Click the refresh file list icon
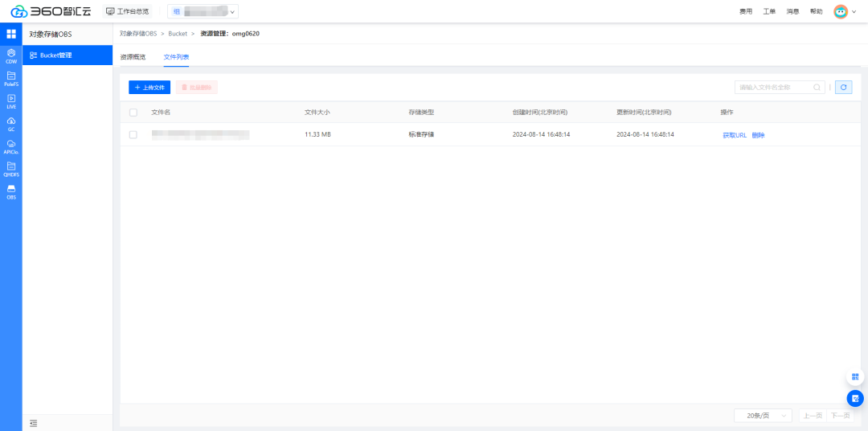 844,87
